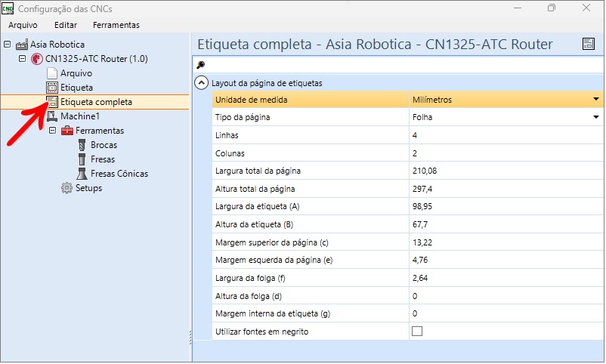Select the Etiqueta completa tree item label
This screenshot has height=364, width=606.
point(96,102)
